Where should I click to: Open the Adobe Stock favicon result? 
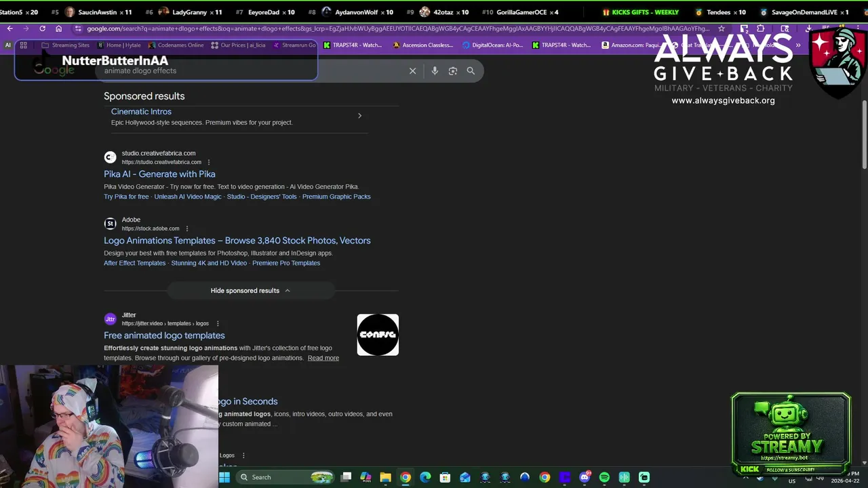coord(110,224)
